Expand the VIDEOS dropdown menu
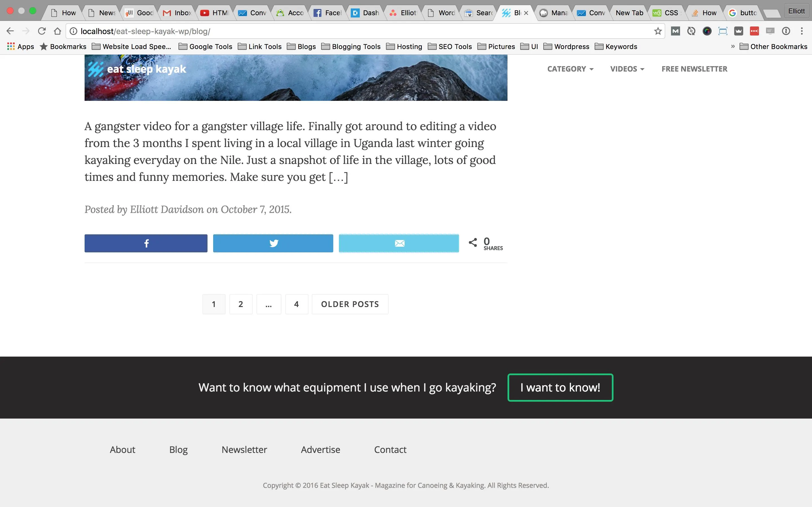The width and height of the screenshot is (812, 507). pyautogui.click(x=627, y=69)
